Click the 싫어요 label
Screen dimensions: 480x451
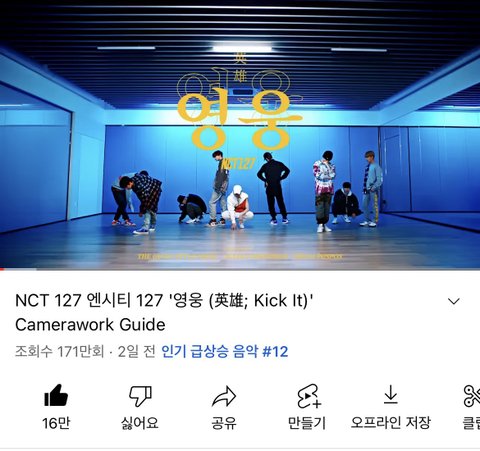(140, 423)
